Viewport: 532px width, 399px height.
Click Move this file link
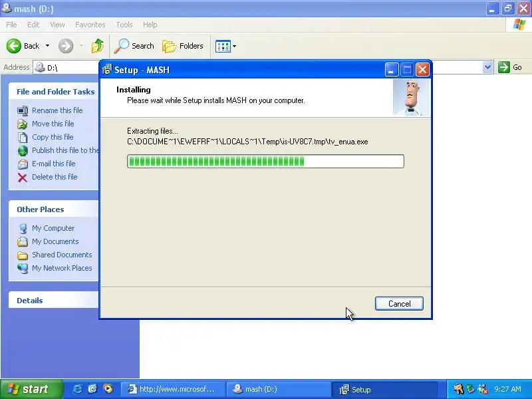(53, 124)
